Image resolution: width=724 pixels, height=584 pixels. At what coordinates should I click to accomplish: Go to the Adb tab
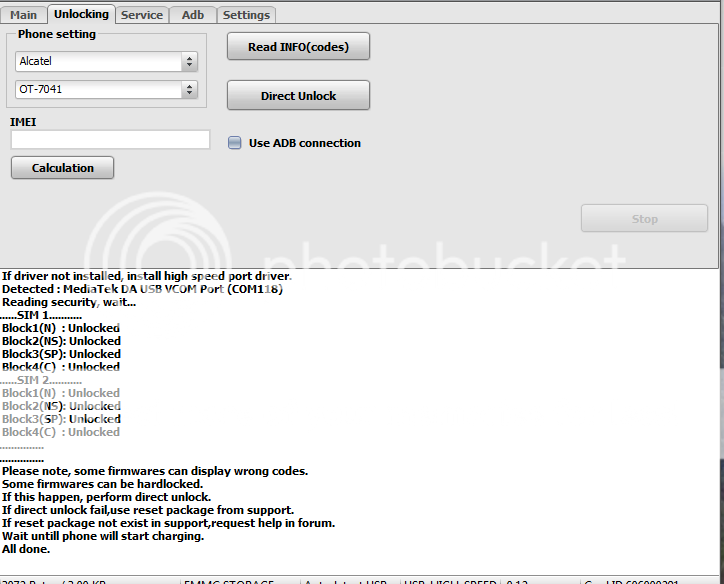click(192, 15)
